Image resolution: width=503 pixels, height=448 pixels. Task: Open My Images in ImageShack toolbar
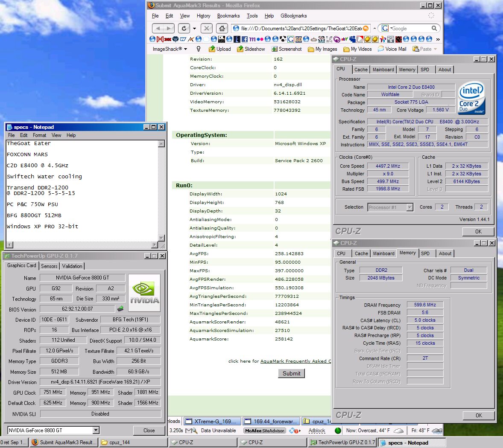click(x=322, y=49)
